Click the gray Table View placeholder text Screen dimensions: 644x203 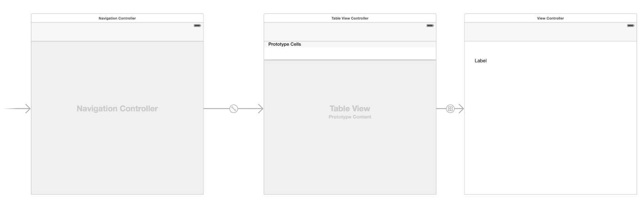350,108
